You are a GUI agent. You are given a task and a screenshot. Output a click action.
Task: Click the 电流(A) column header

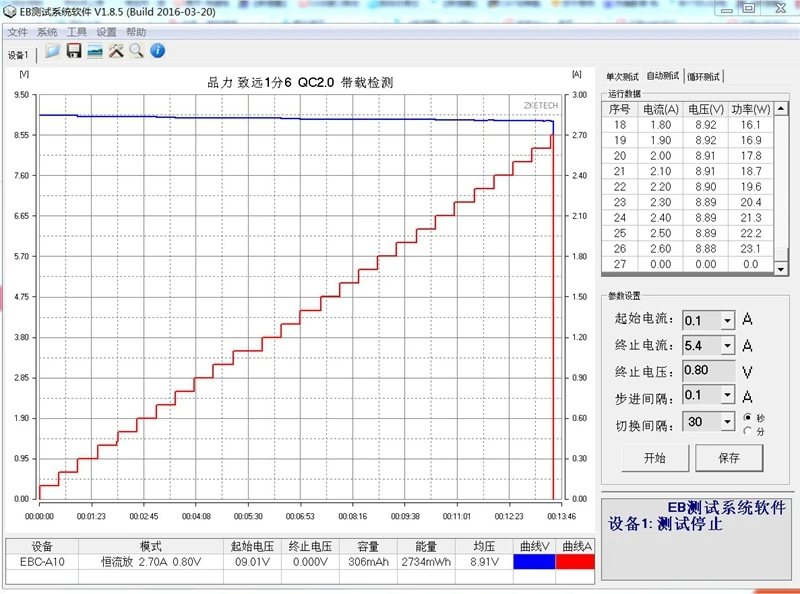(x=661, y=109)
